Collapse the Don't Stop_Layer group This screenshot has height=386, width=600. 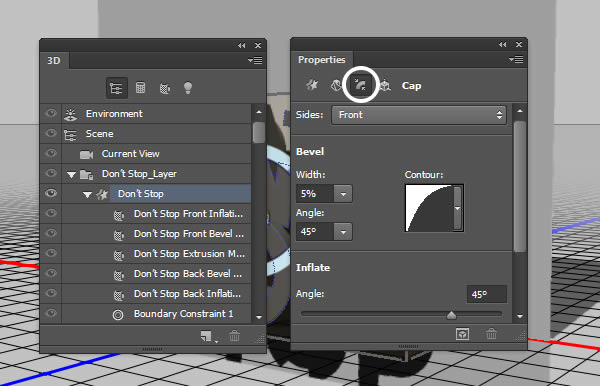[71, 175]
